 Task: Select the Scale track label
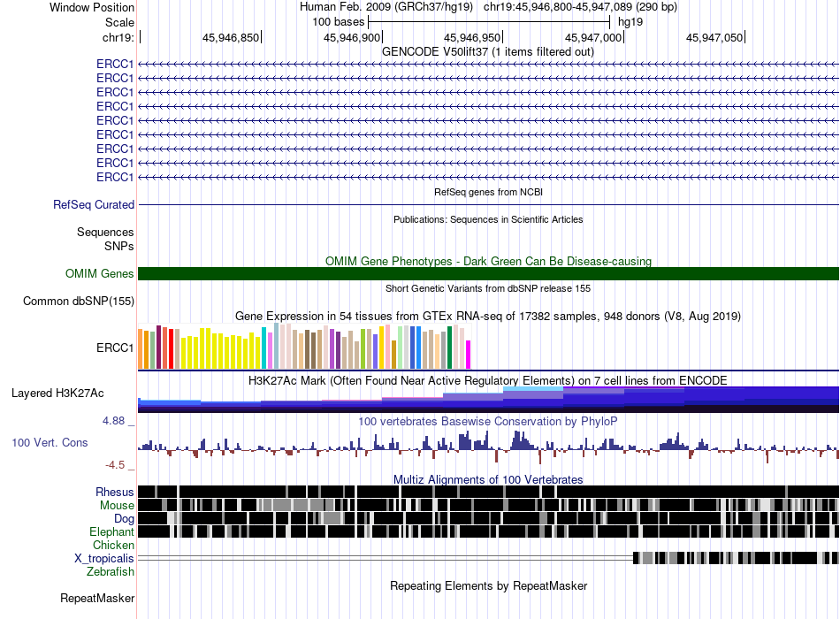(x=119, y=22)
